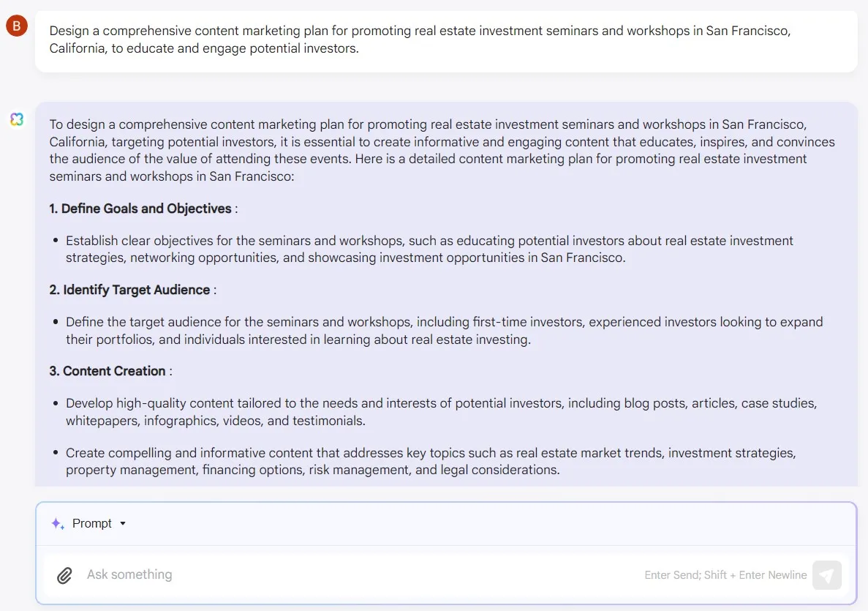The height and width of the screenshot is (611, 868).
Task: Click the "Develop high-quality content" bullet text
Action: tap(441, 411)
